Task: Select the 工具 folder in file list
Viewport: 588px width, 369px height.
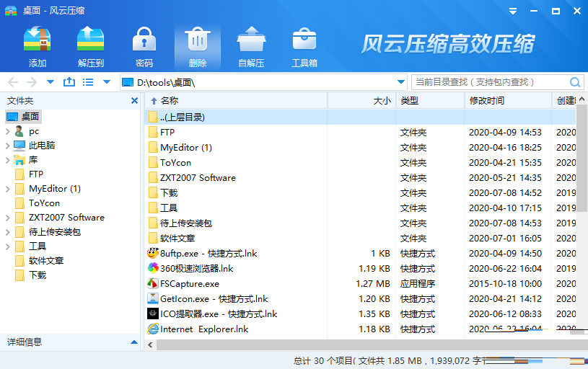Action: pos(360,208)
